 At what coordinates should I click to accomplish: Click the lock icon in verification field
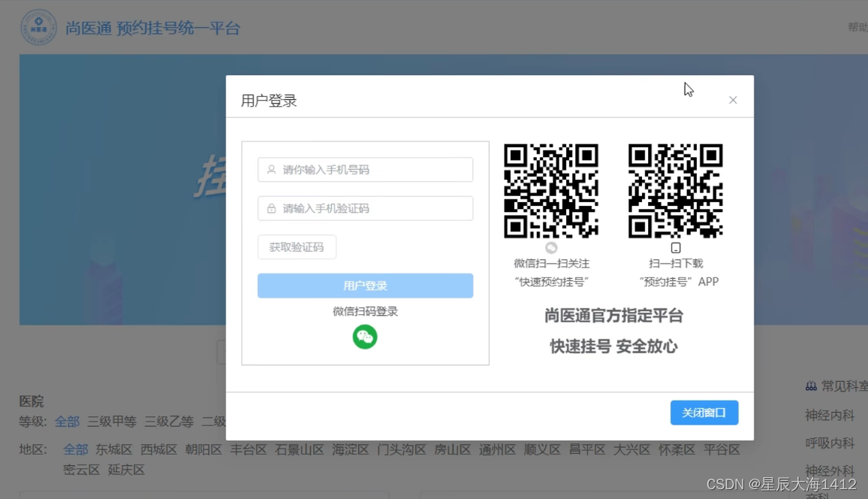tap(271, 208)
